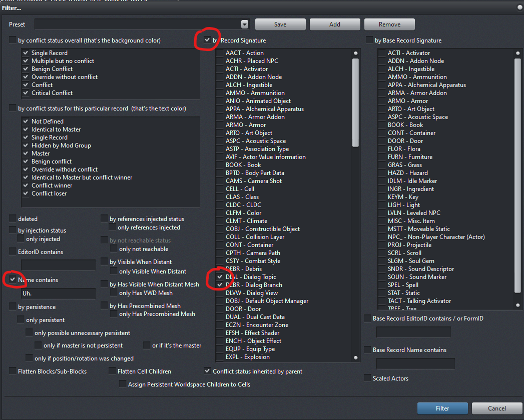Click the Cancel button
The height and width of the screenshot is (420, 524).
click(x=496, y=408)
